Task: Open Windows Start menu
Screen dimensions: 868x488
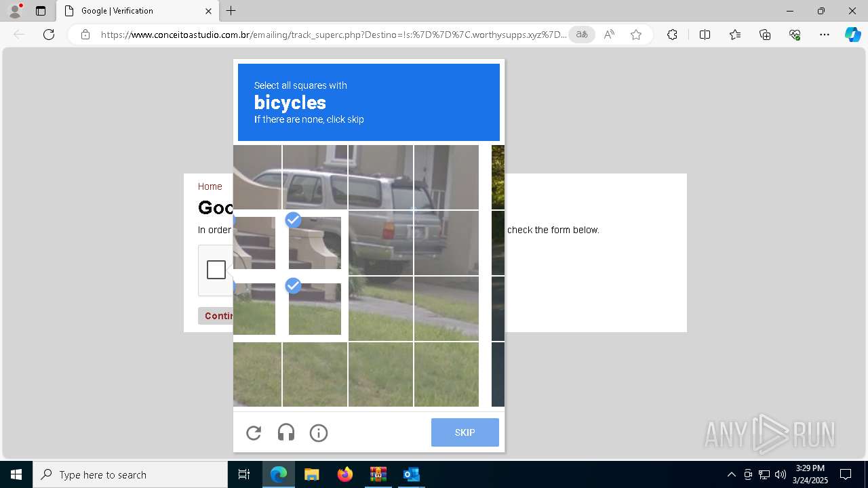Action: [x=16, y=474]
